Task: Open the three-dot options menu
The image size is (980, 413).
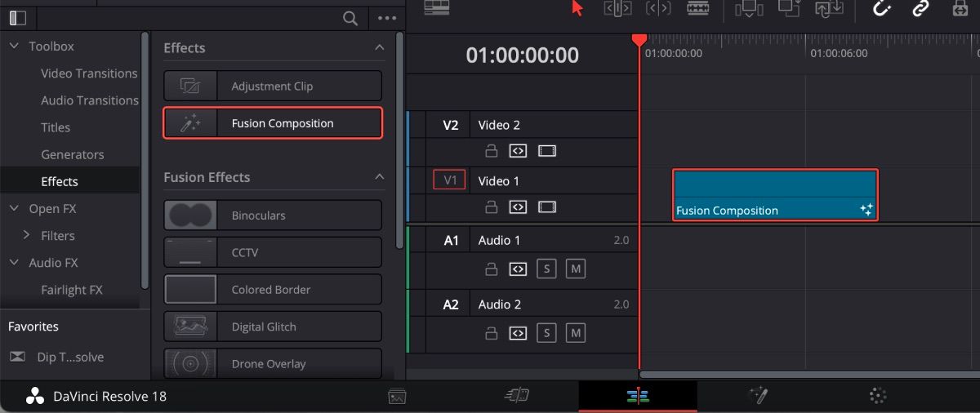Action: (x=387, y=18)
